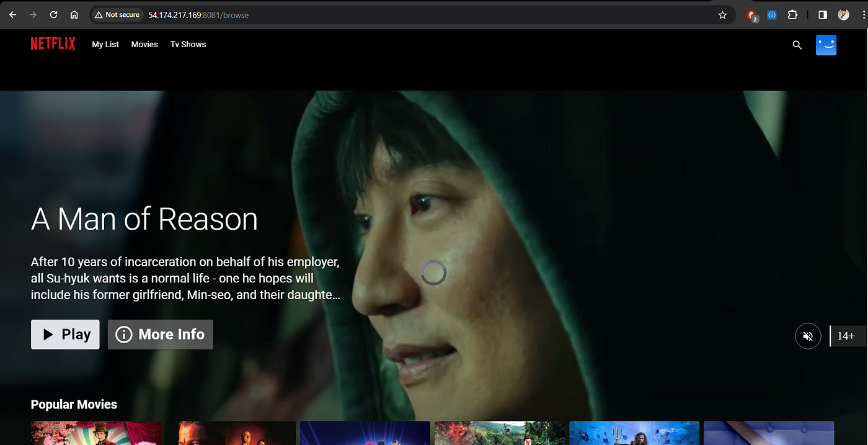Open My List in navigation
Image resolution: width=868 pixels, height=445 pixels.
pyautogui.click(x=105, y=44)
